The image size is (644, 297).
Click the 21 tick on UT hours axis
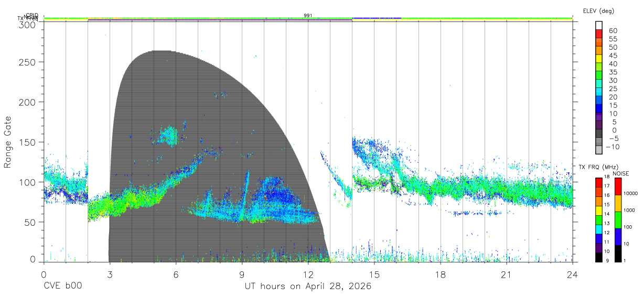click(507, 275)
